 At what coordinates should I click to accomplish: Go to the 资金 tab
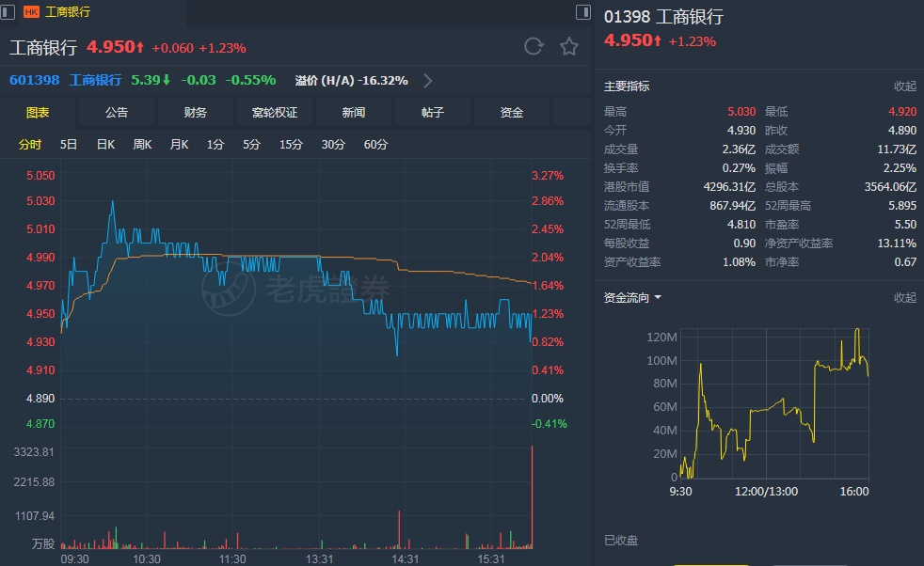[x=512, y=113]
